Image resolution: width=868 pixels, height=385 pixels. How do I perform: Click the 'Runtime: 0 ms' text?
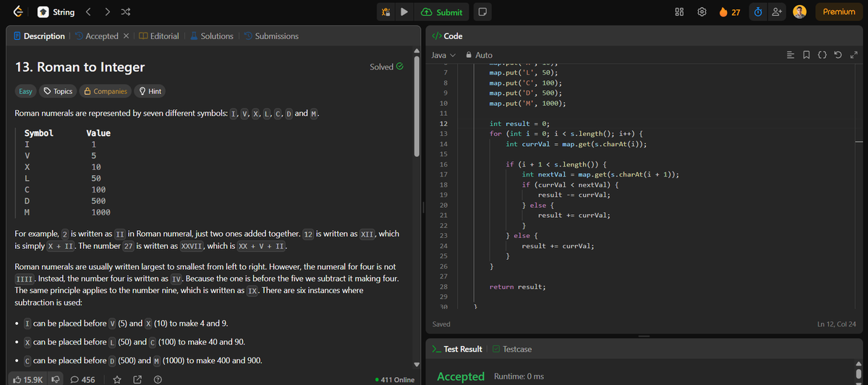click(x=518, y=376)
